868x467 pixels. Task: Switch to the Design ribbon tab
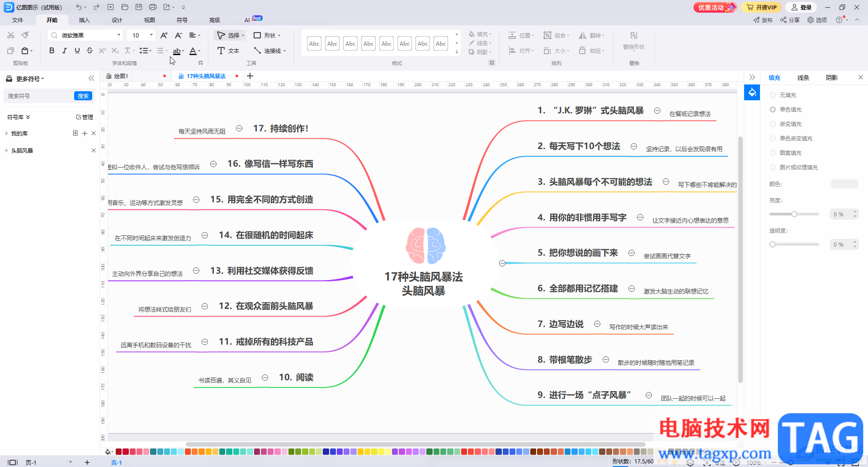(x=117, y=20)
